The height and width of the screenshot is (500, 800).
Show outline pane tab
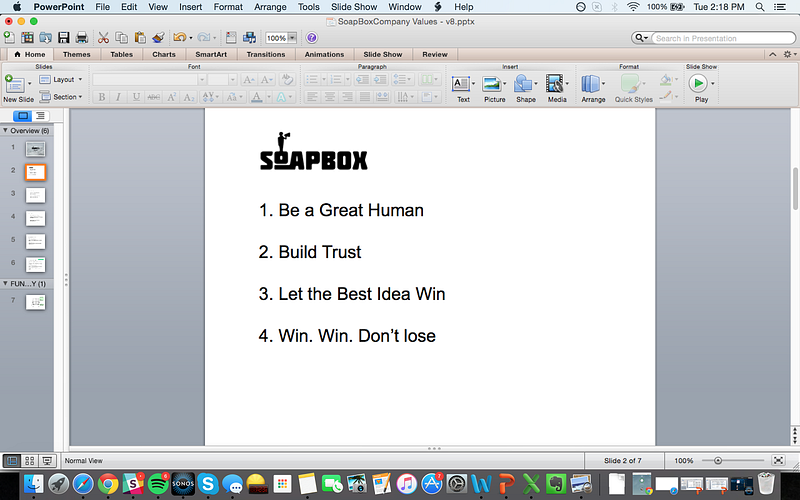[x=40, y=116]
